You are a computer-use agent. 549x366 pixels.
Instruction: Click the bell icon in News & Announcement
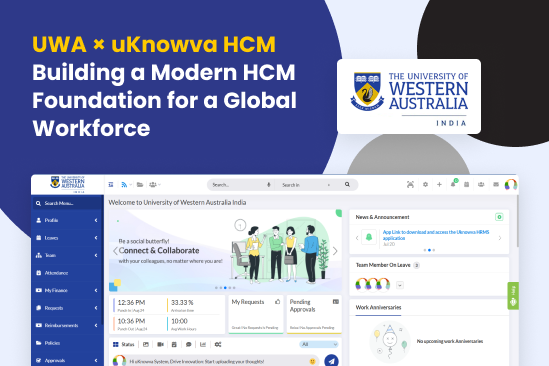pos(369,237)
